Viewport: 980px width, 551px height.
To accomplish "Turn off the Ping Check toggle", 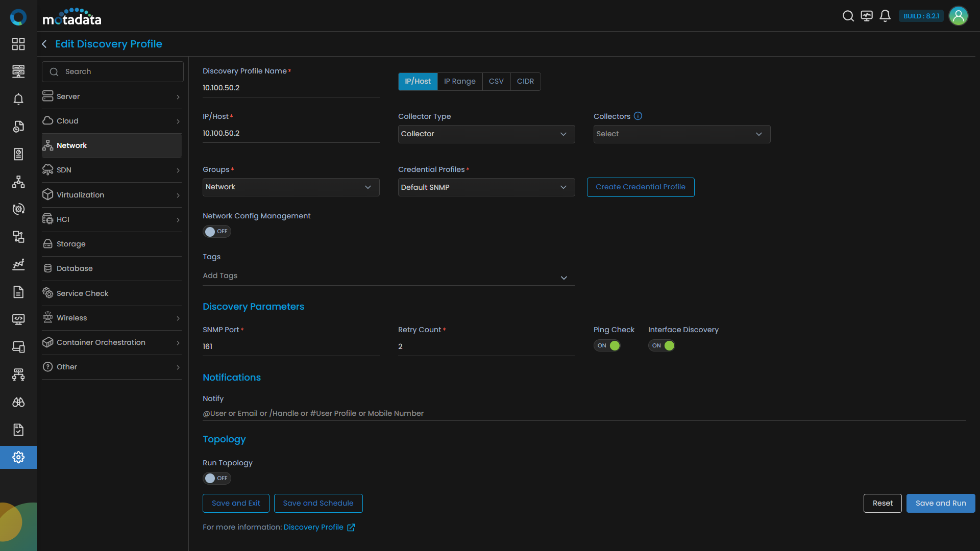I will 607,345.
